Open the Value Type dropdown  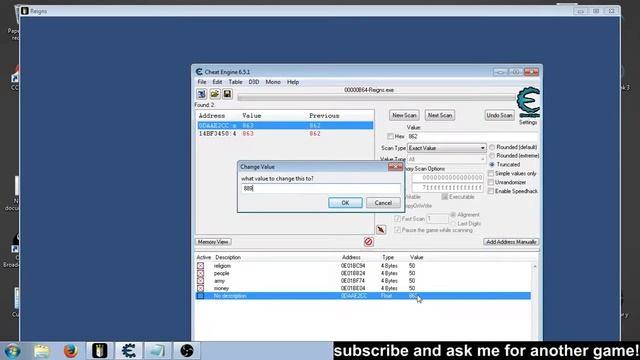click(447, 159)
